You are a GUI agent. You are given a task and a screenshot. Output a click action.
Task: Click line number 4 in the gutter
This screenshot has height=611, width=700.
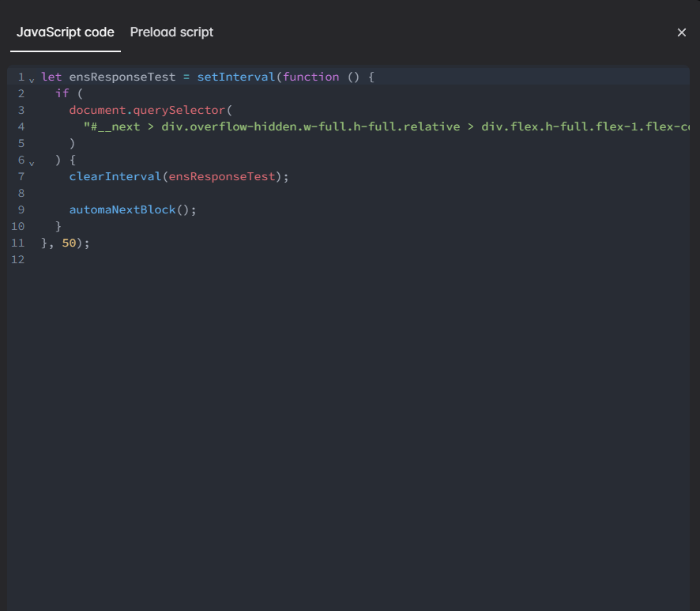(x=21, y=126)
